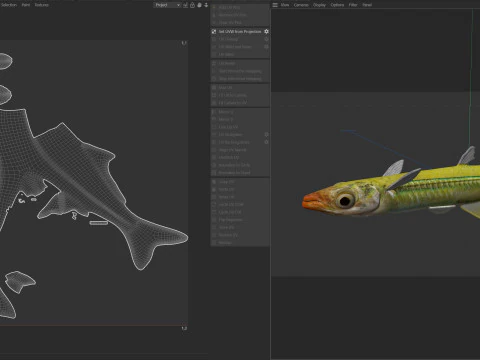Click the lock icon beside Project dropdown
Screen dimensions: 480x360
pos(192,5)
